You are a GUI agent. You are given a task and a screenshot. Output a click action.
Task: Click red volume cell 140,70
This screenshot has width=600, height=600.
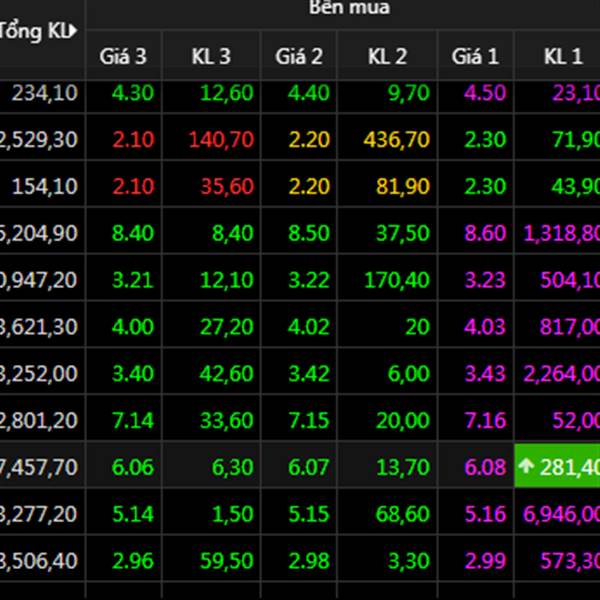pos(222,140)
